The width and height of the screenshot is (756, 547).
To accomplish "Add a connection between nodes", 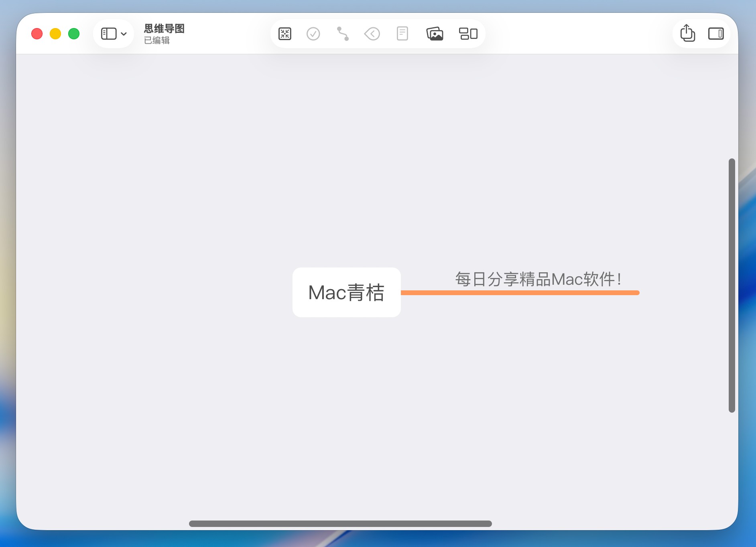I will pos(343,34).
